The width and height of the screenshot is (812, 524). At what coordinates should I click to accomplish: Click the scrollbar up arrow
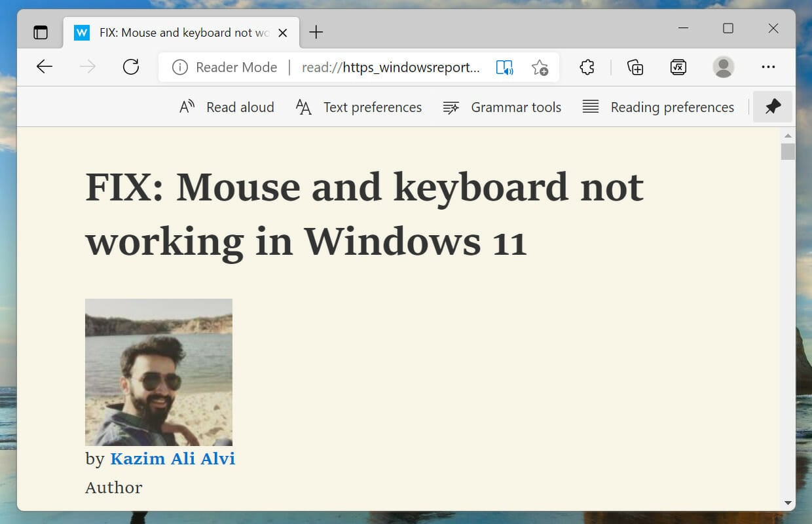pos(788,136)
